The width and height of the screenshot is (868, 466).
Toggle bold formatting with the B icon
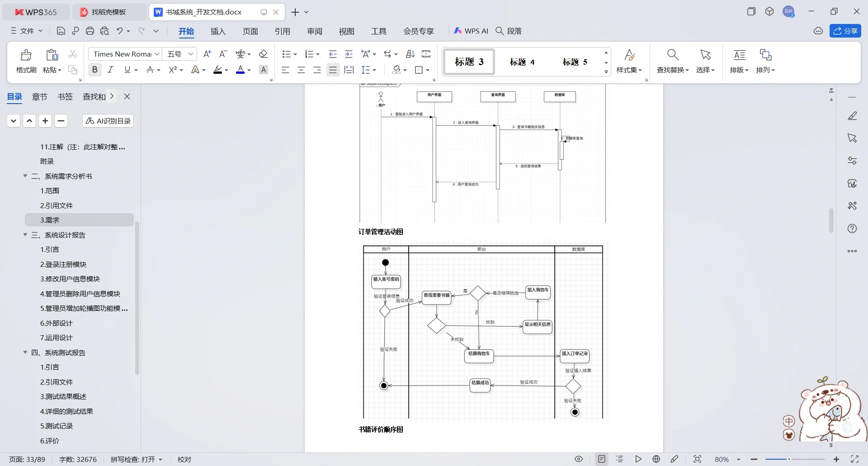click(95, 69)
